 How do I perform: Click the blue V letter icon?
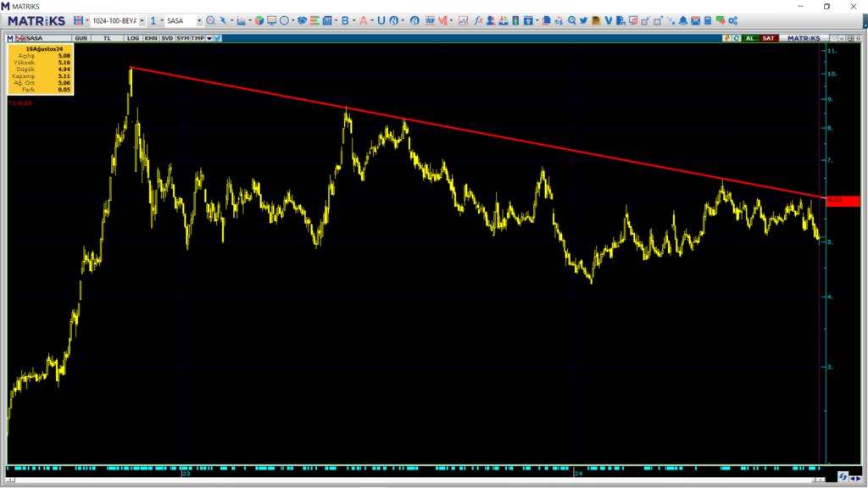click(609, 20)
